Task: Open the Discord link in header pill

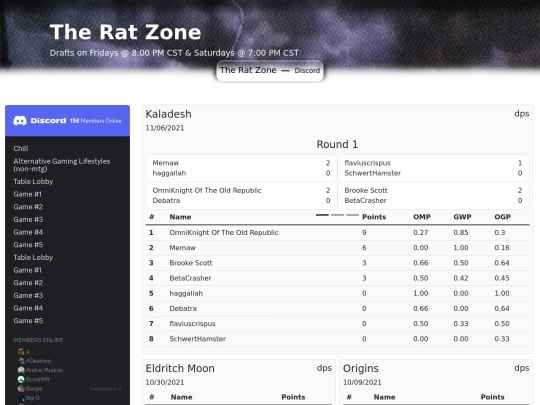Action: click(307, 71)
